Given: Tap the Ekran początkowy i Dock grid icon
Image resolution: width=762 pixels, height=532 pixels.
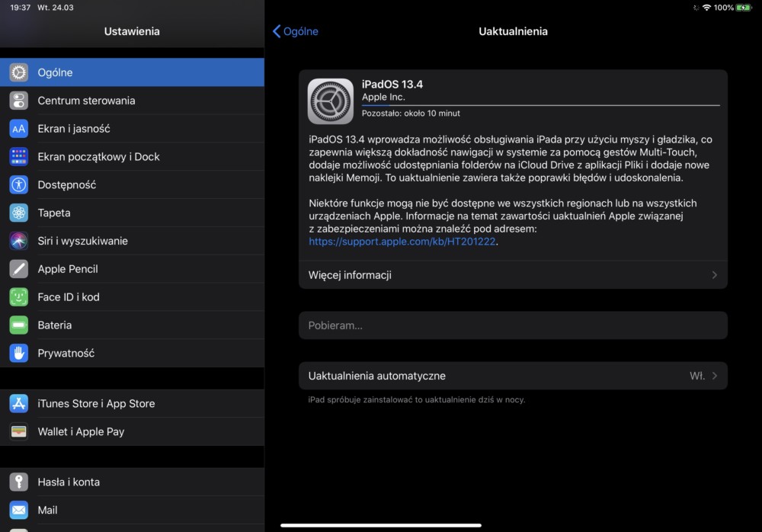Looking at the screenshot, I should coord(18,156).
